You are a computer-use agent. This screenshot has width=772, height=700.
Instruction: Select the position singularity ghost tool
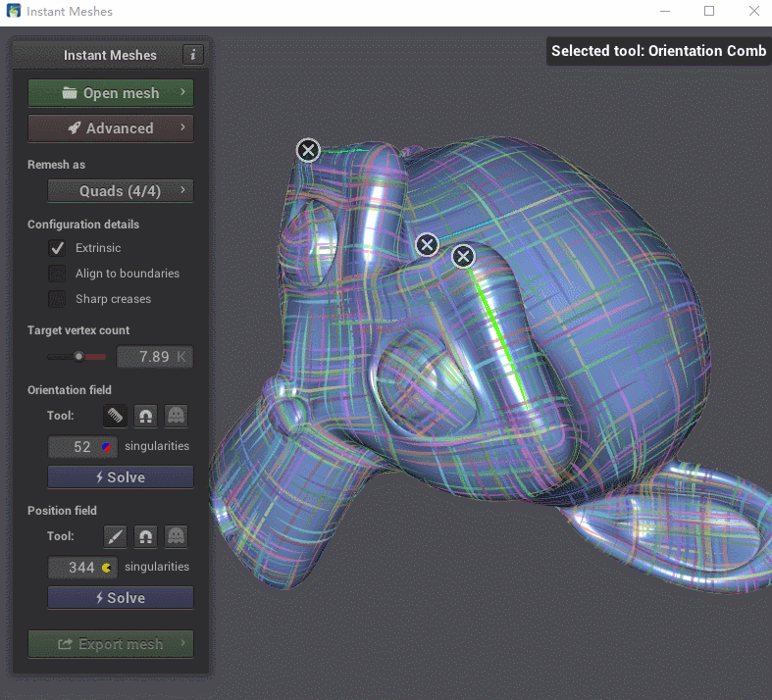click(177, 536)
